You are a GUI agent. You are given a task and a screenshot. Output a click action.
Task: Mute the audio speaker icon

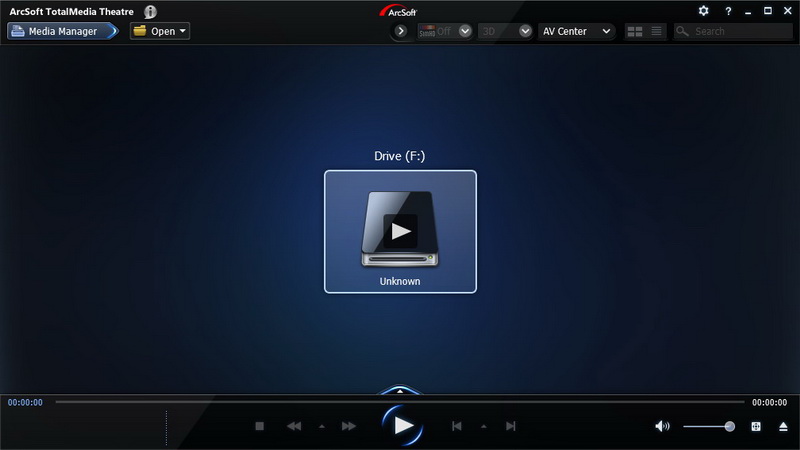coord(662,426)
